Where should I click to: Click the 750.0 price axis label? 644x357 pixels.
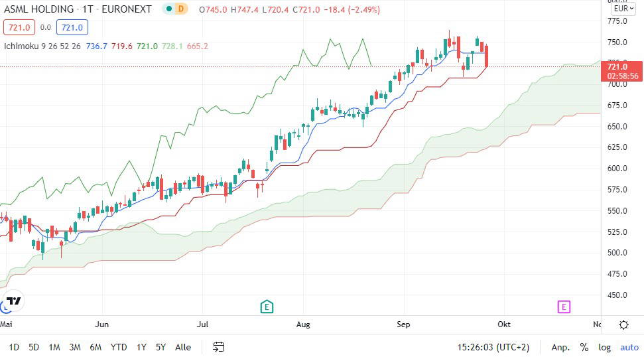pos(617,42)
